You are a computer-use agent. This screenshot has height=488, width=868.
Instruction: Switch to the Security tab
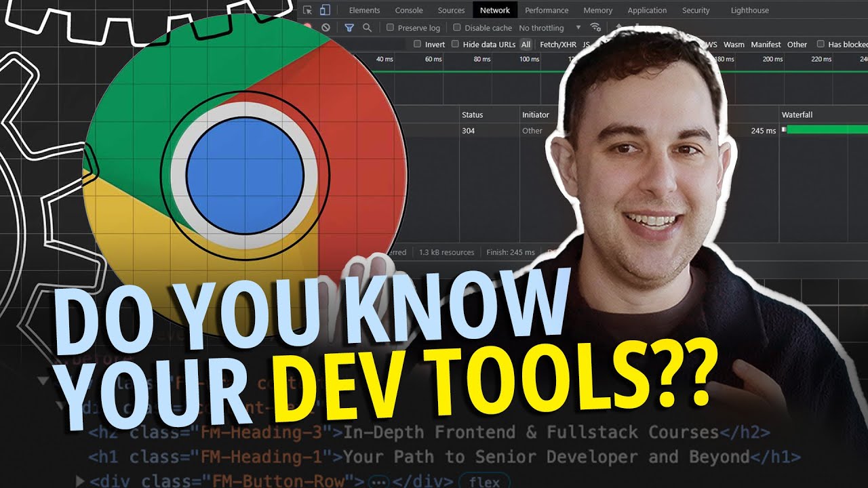696,10
